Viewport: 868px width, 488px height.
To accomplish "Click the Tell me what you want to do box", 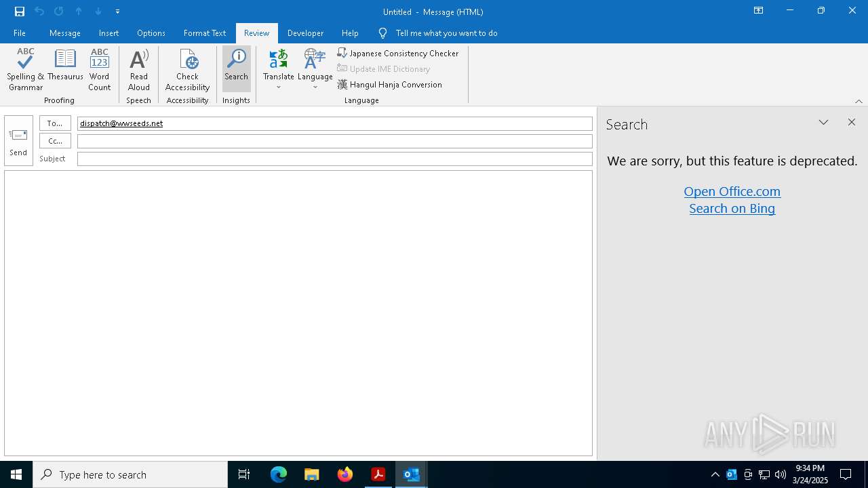I will coord(446,33).
